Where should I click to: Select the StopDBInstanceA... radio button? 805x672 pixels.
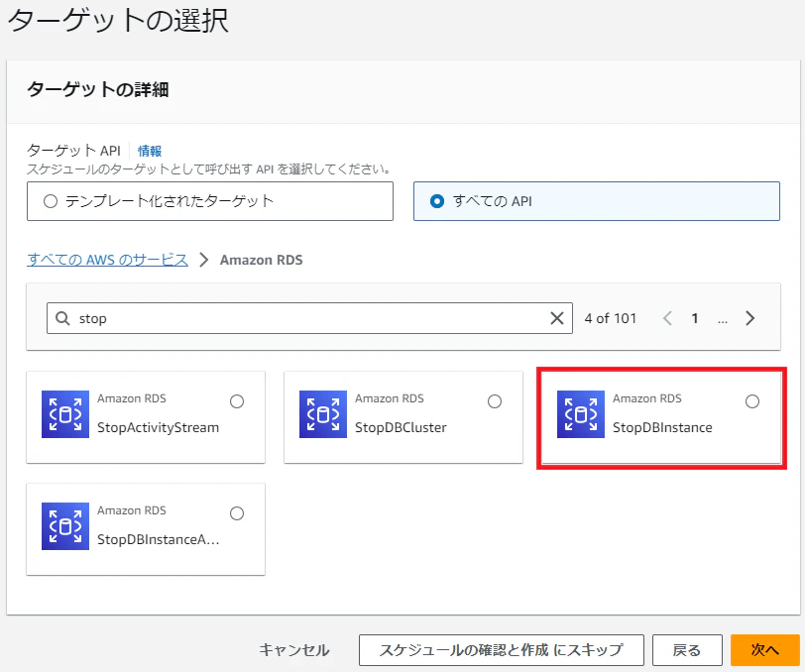point(237,513)
